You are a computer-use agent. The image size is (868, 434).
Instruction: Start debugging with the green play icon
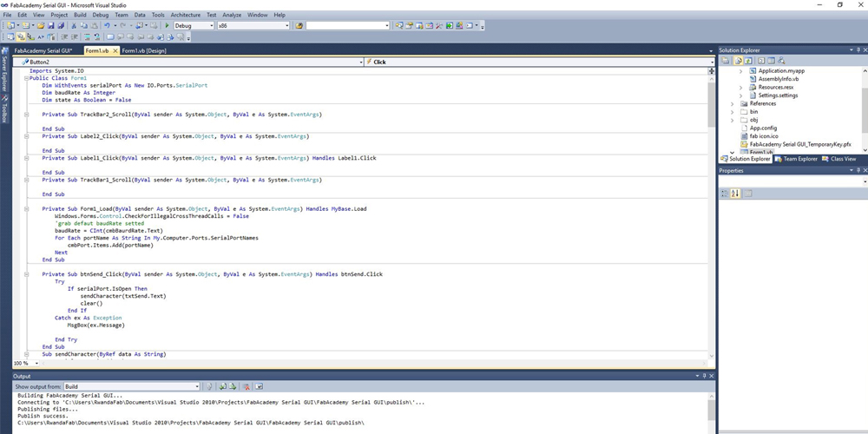click(168, 25)
